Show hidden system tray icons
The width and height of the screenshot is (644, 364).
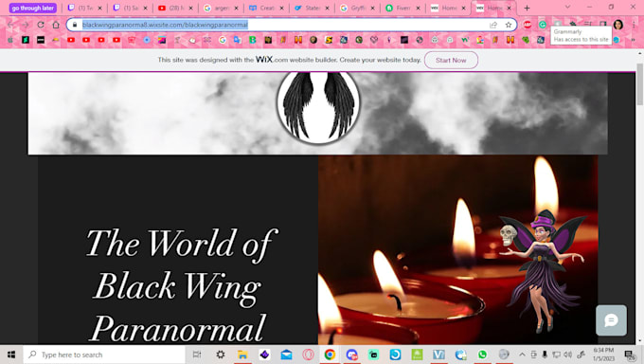[x=522, y=355]
